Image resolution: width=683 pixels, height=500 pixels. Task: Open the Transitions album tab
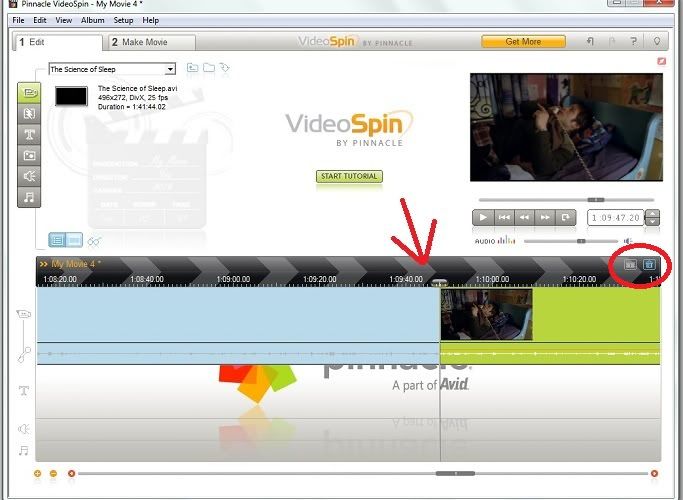[x=29, y=114]
